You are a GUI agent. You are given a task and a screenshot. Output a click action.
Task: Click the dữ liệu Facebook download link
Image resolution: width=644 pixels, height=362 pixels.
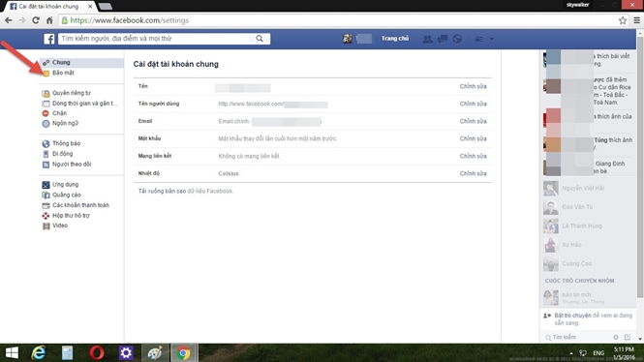210,192
